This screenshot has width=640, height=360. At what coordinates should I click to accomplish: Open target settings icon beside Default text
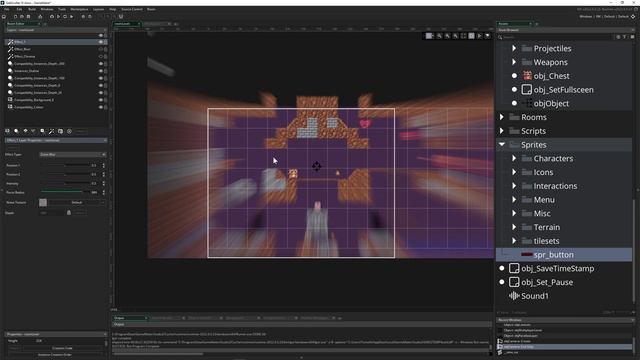[633, 17]
